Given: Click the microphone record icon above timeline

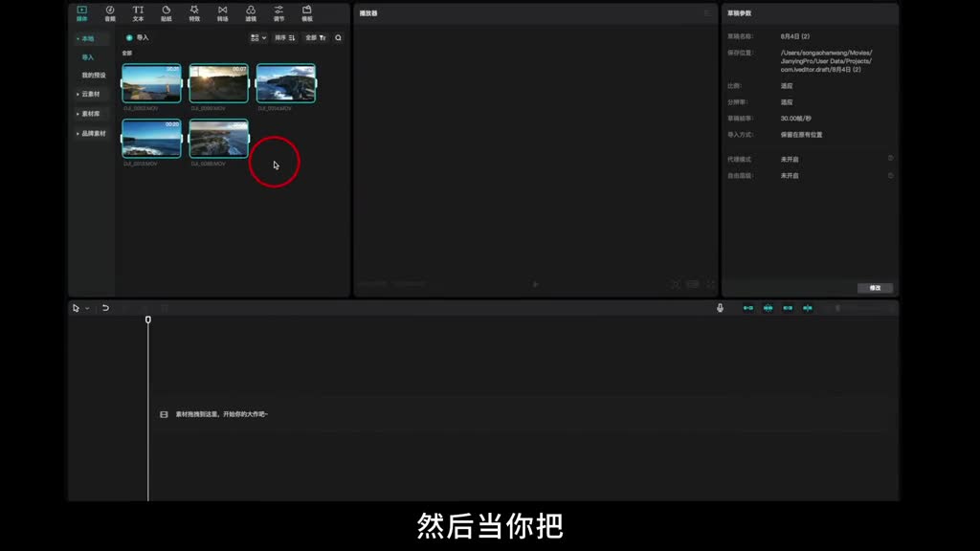Looking at the screenshot, I should coord(720,308).
